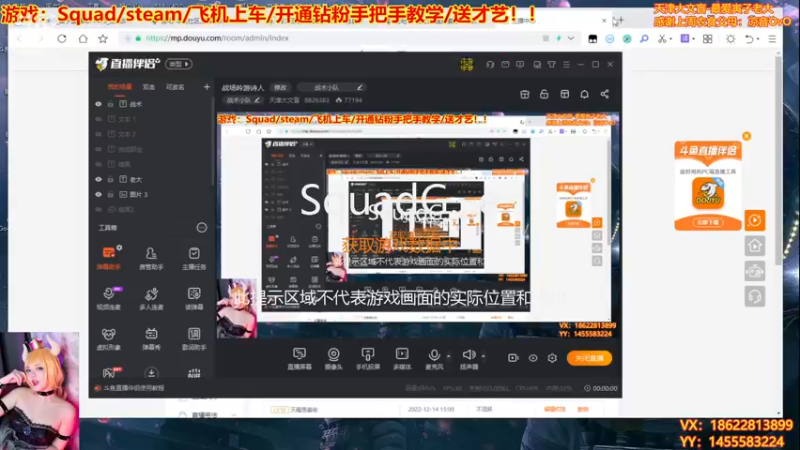Screen dimensions: 800x450
Task: Toggle visibility of the 文本 2 source
Action: click(98, 134)
